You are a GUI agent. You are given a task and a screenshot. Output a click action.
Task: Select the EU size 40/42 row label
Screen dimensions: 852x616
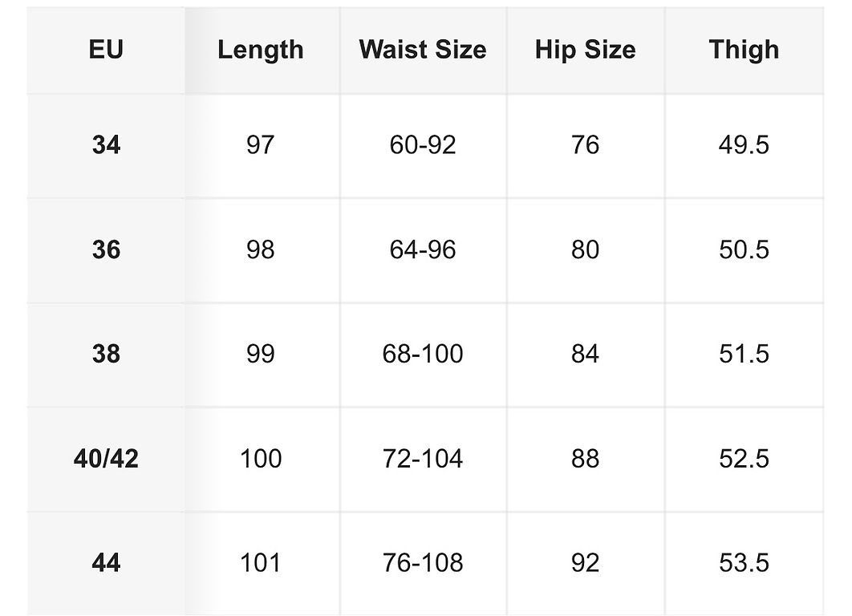(x=106, y=459)
